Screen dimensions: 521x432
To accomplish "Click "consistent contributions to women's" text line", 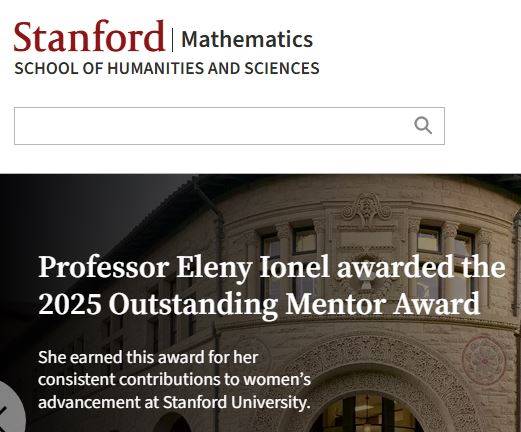I will pos(174,379).
